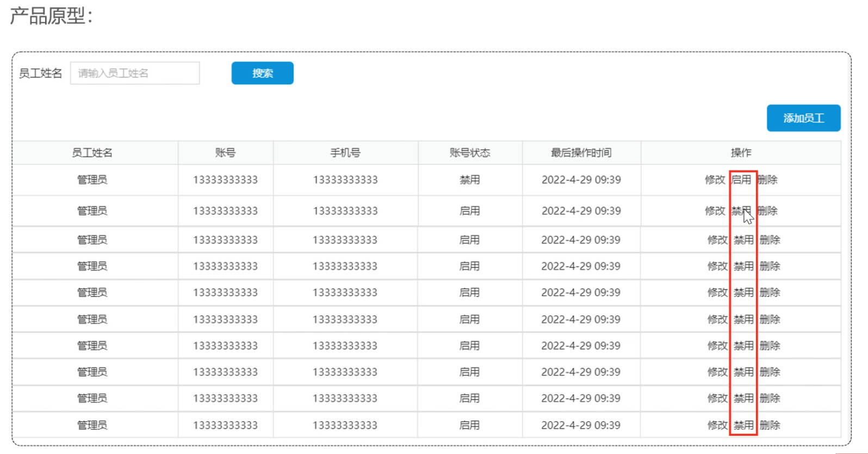Select the 禁用 cell under 账号状态 column
This screenshot has width=868, height=454.
(x=470, y=180)
